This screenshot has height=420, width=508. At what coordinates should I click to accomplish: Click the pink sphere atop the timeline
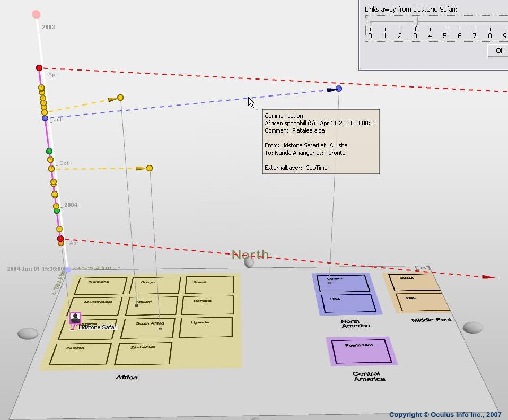pos(36,14)
